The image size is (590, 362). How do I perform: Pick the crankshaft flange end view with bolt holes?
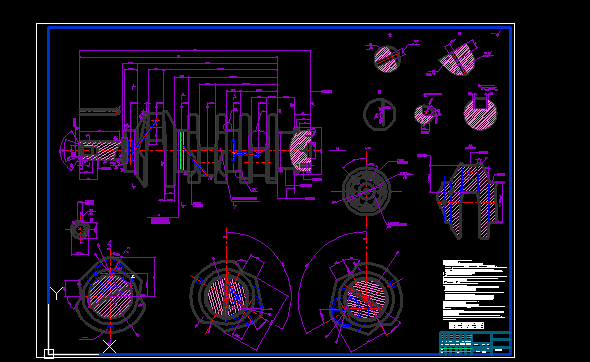366,191
